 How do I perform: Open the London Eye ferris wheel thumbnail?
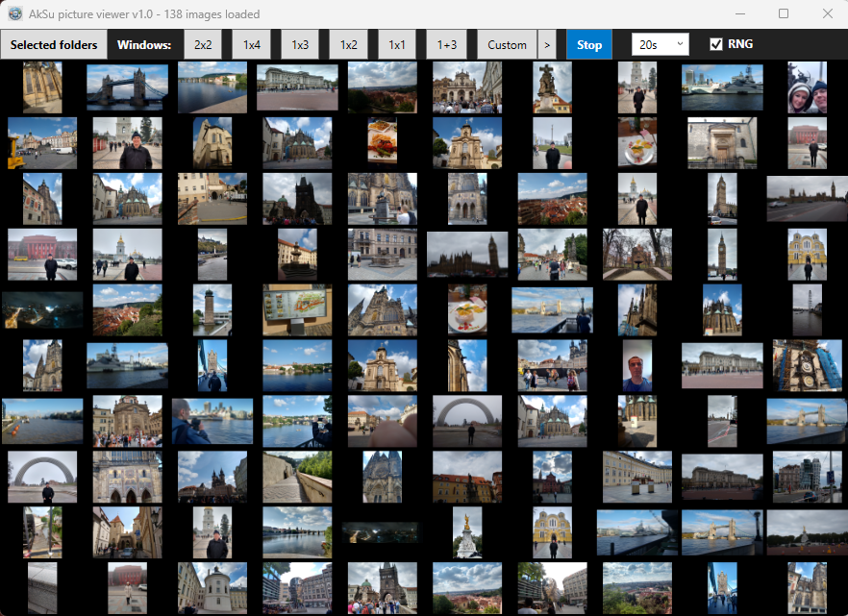coord(807,309)
